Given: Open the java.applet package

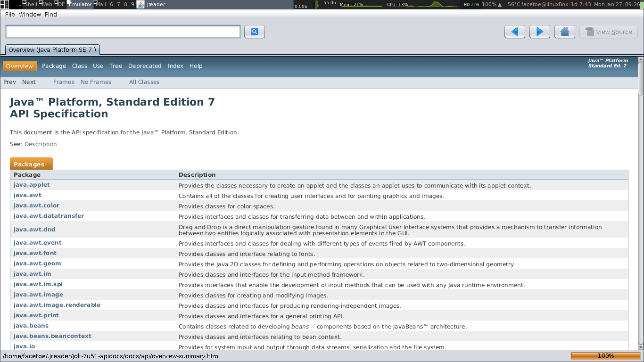Looking at the screenshot, I should coord(32,185).
